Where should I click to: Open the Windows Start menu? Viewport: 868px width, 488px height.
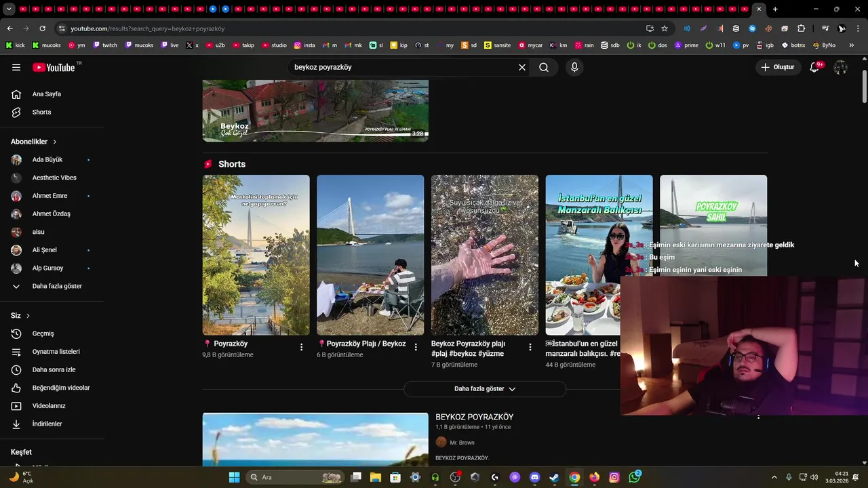pos(234,477)
